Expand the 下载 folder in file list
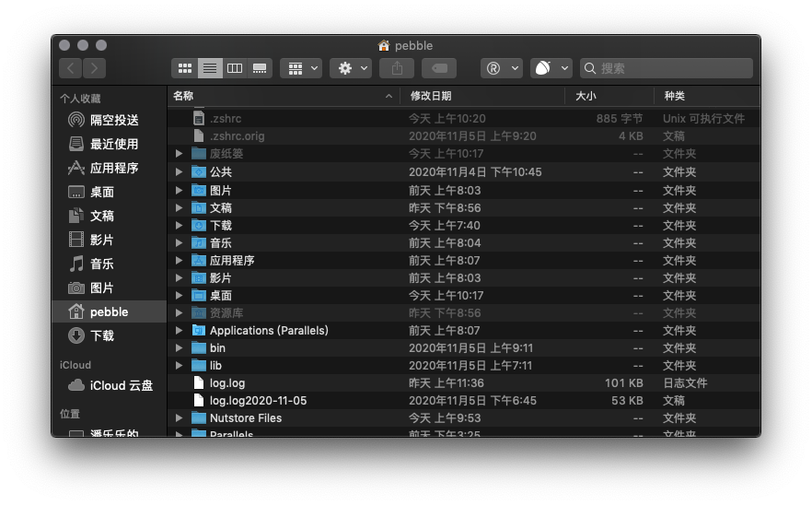This screenshot has width=812, height=505. [x=179, y=226]
